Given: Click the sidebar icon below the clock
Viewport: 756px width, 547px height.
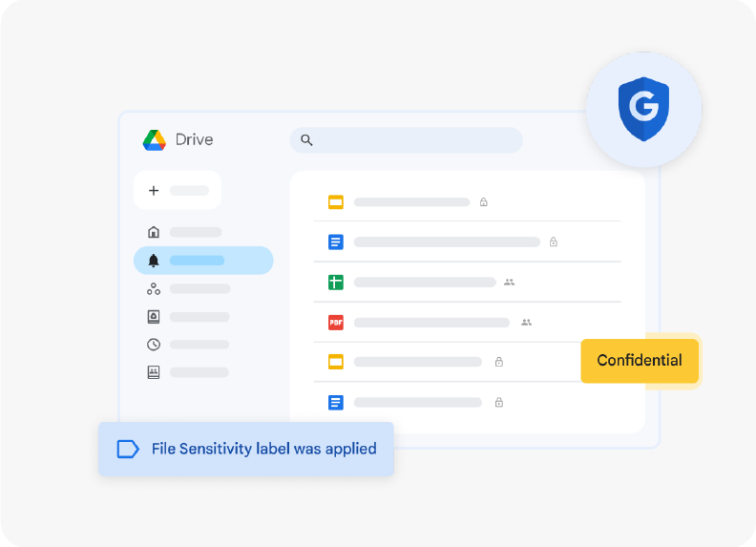Looking at the screenshot, I should (x=154, y=372).
